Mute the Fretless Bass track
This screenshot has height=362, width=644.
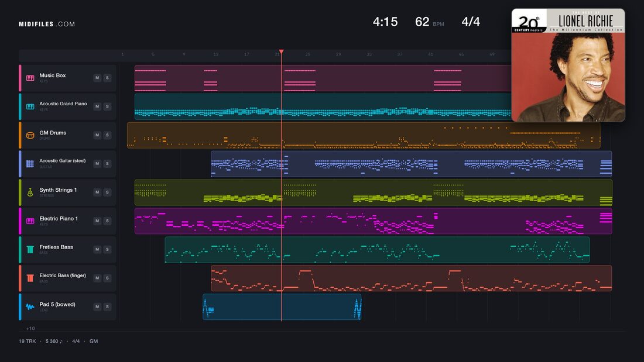[x=97, y=249]
